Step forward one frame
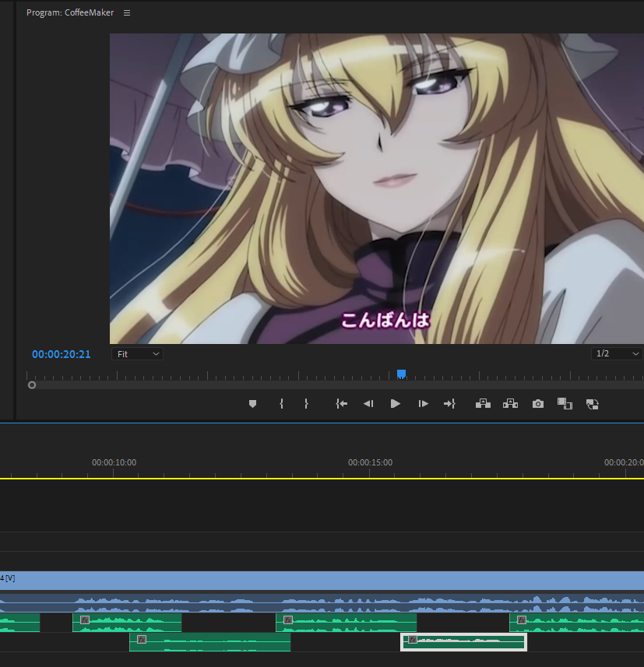 pos(423,404)
